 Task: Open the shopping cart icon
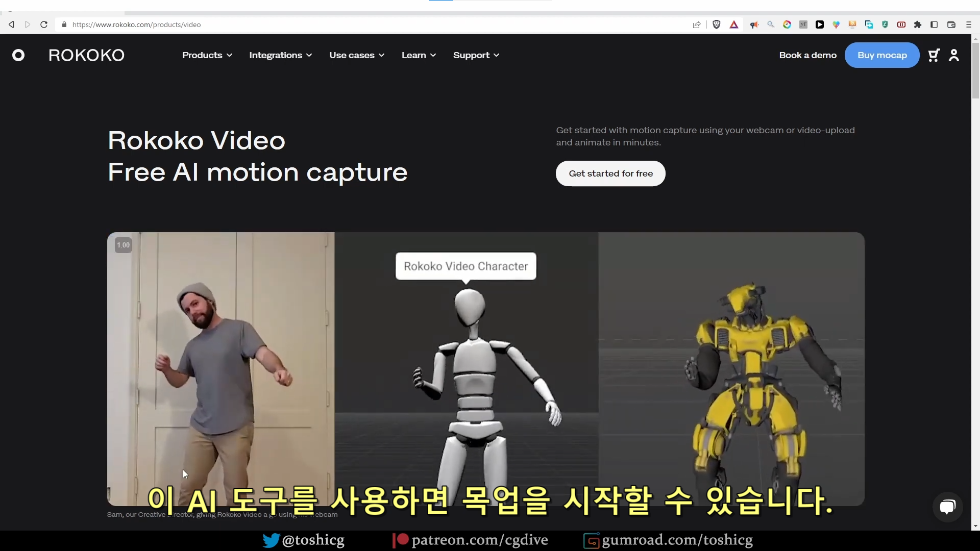(x=934, y=55)
